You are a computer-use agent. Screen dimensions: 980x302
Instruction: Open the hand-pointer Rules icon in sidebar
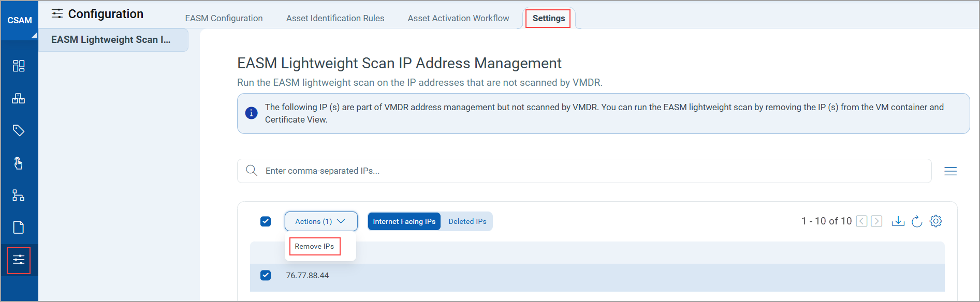tap(19, 163)
